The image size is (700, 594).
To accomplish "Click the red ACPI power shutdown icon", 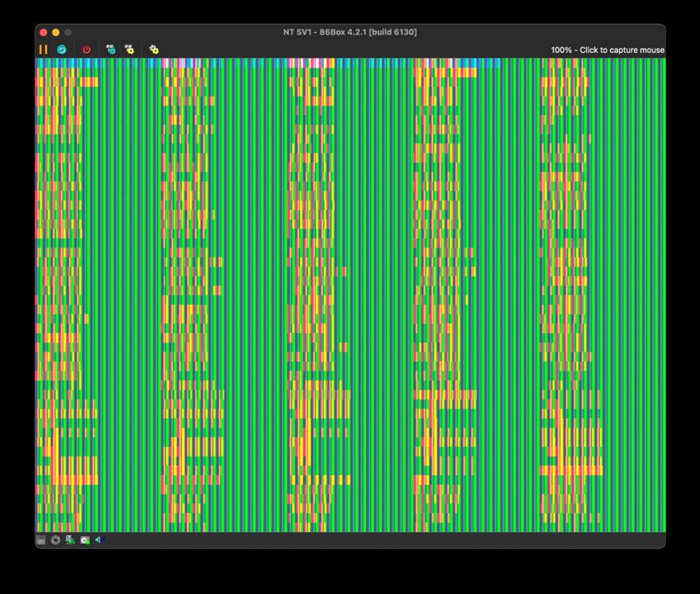I will (x=87, y=50).
